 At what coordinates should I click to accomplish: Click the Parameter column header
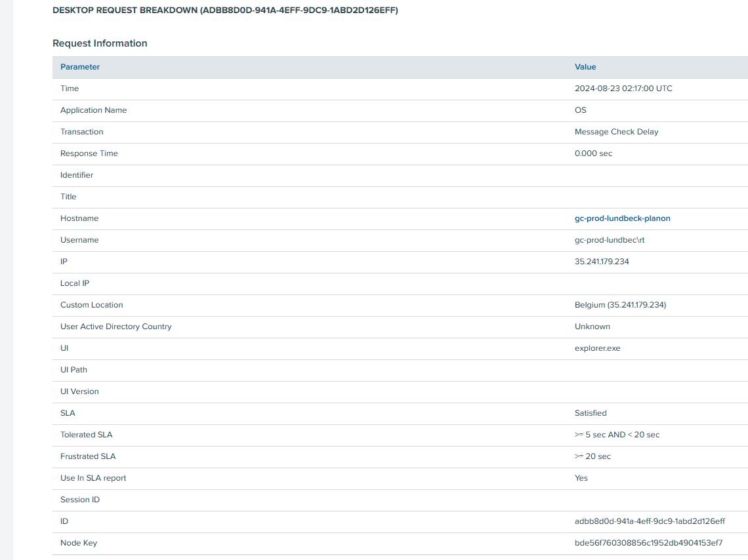click(x=80, y=67)
